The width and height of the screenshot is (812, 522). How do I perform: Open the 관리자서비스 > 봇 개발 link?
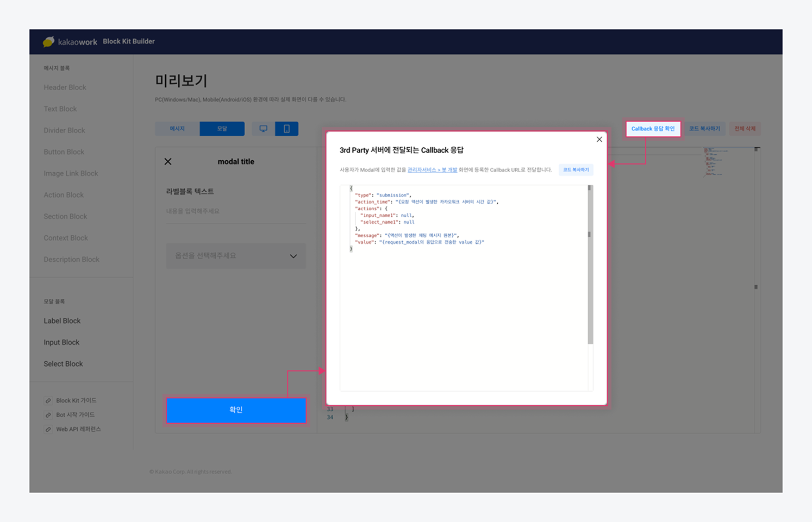[x=432, y=170]
